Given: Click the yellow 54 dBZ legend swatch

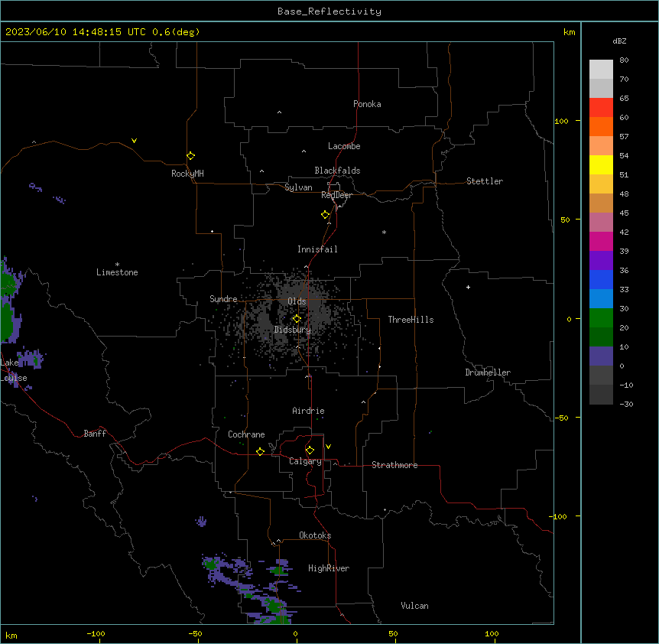Looking at the screenshot, I should tap(601, 164).
